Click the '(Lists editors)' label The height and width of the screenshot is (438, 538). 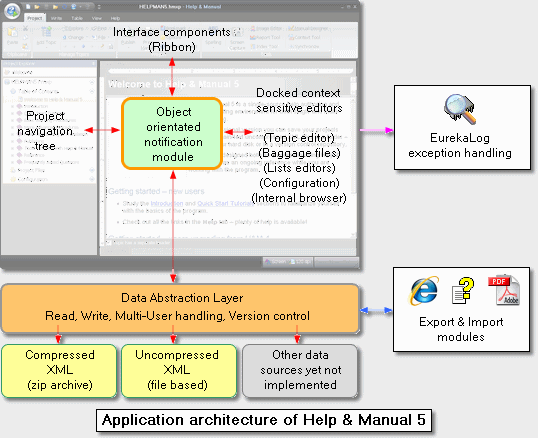[300, 168]
